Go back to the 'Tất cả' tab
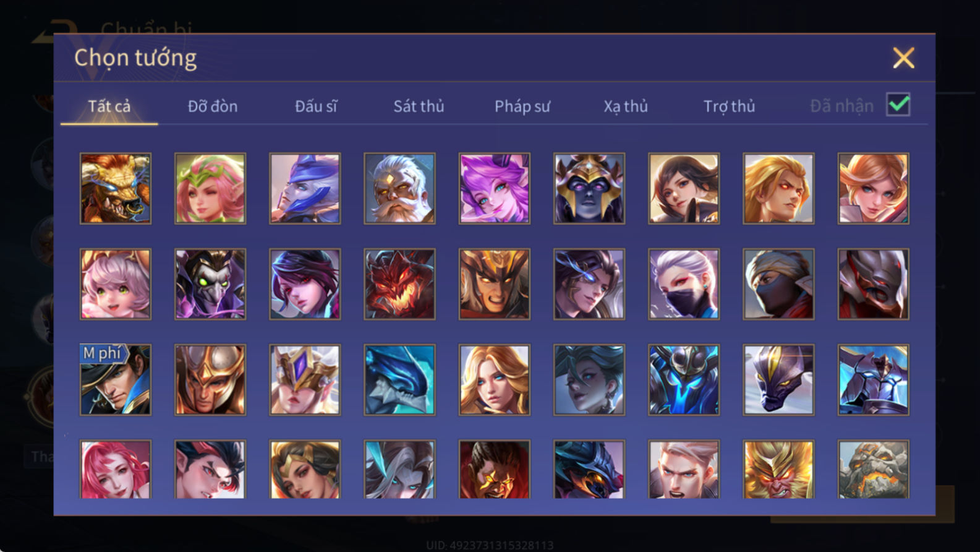 (x=109, y=106)
